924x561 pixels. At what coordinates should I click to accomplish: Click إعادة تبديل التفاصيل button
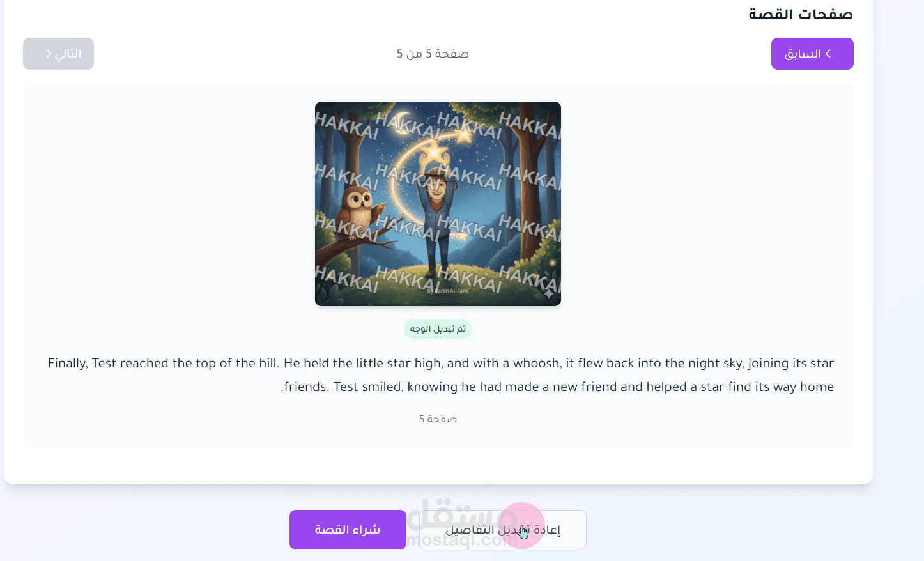[502, 530]
